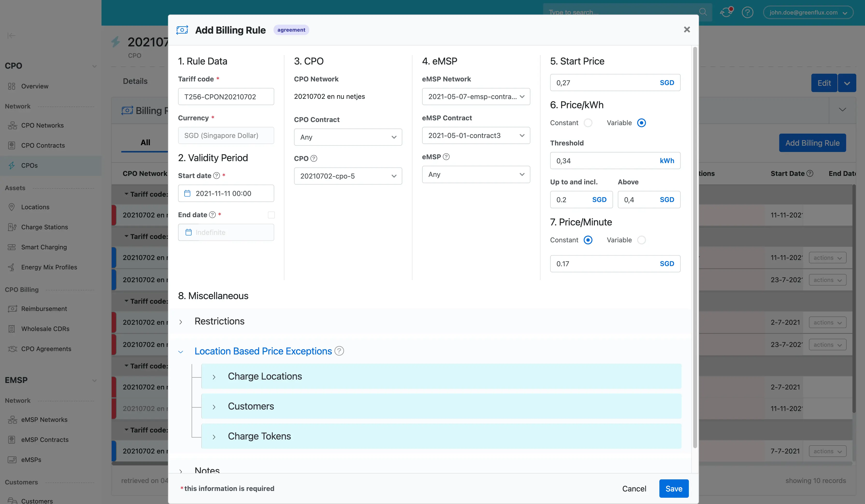Click the Threshold kWh input field
Viewport: 865px width, 504px height.
tap(615, 161)
